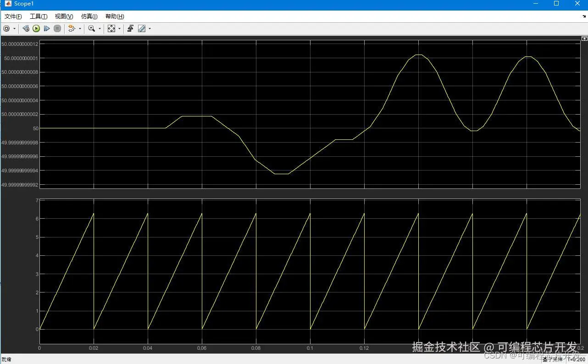Click the y-axis label 7 on lower plot
This screenshot has height=364, width=588.
(x=37, y=200)
